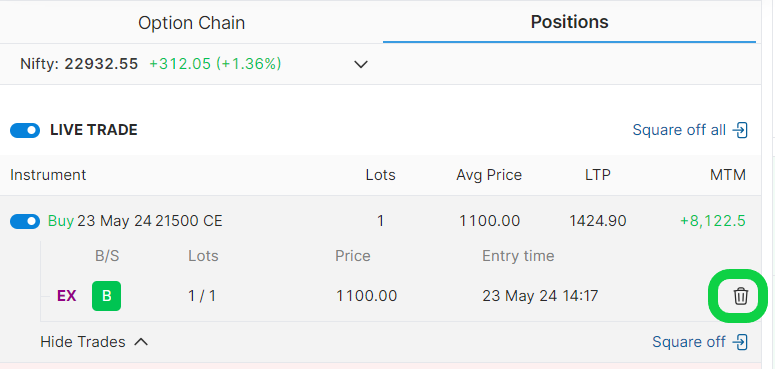Open the Nifty 22932.55 selector

tap(194, 64)
